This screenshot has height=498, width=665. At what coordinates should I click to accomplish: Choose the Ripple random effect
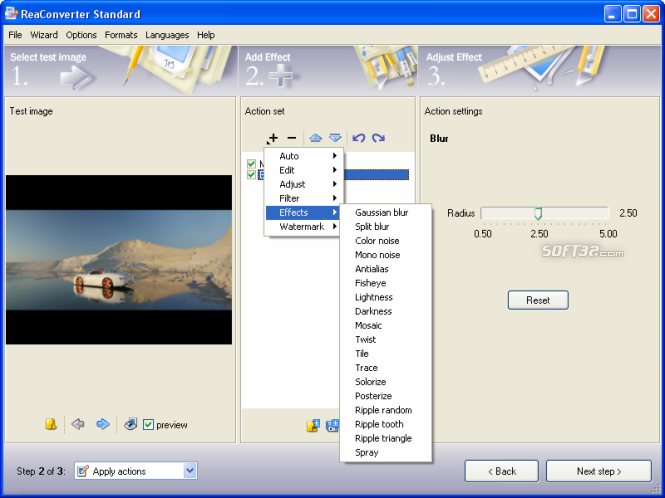(x=386, y=410)
